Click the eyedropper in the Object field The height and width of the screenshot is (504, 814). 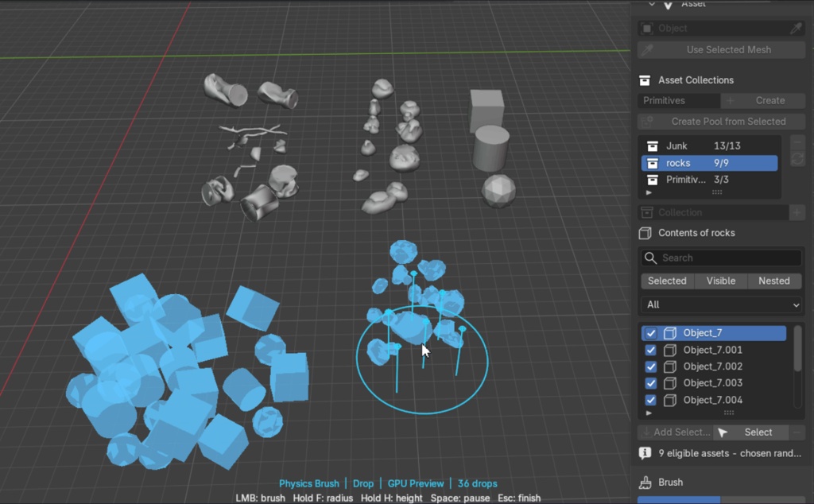click(795, 28)
